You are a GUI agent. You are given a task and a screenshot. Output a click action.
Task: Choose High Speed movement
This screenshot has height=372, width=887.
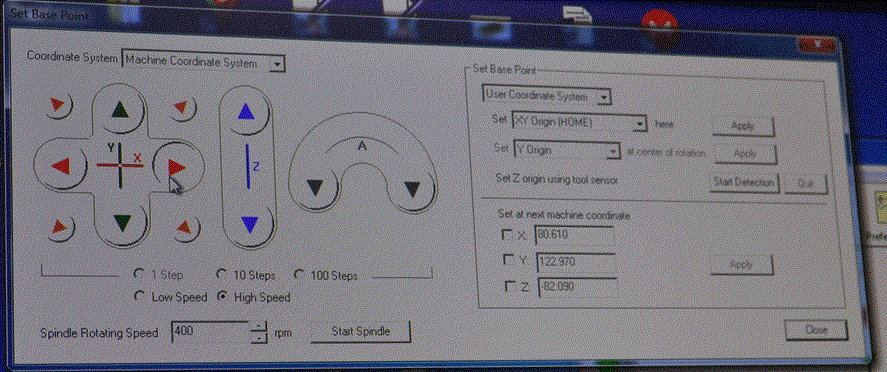[x=223, y=296]
